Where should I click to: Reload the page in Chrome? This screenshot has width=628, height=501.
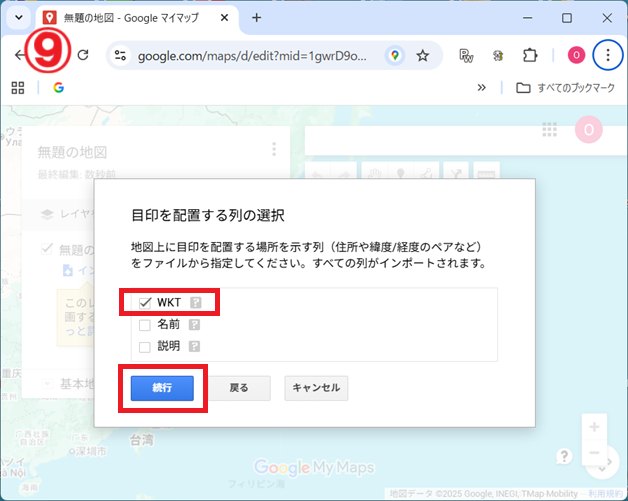click(83, 56)
